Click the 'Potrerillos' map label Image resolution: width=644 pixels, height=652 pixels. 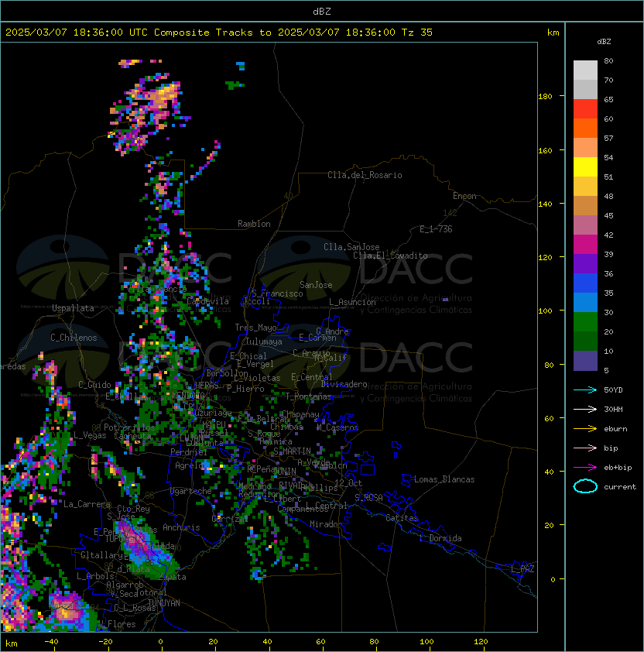pos(129,427)
